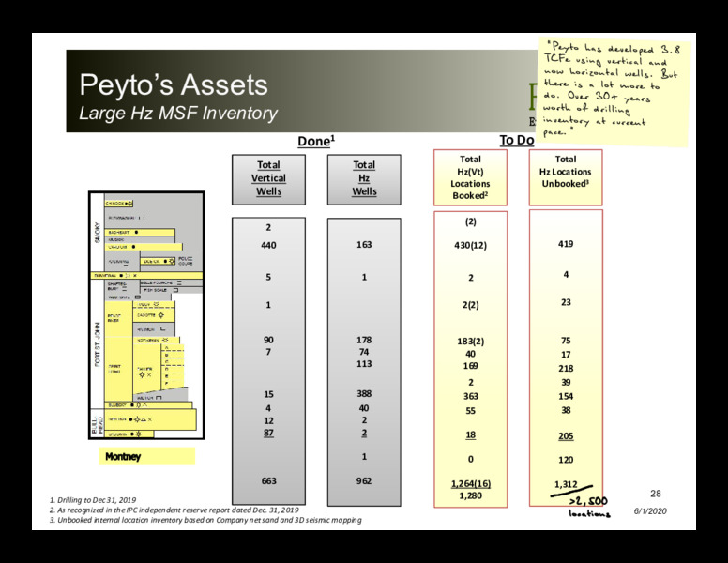
Task: Select the "183(2)" booked value
Action: pyautogui.click(x=470, y=342)
